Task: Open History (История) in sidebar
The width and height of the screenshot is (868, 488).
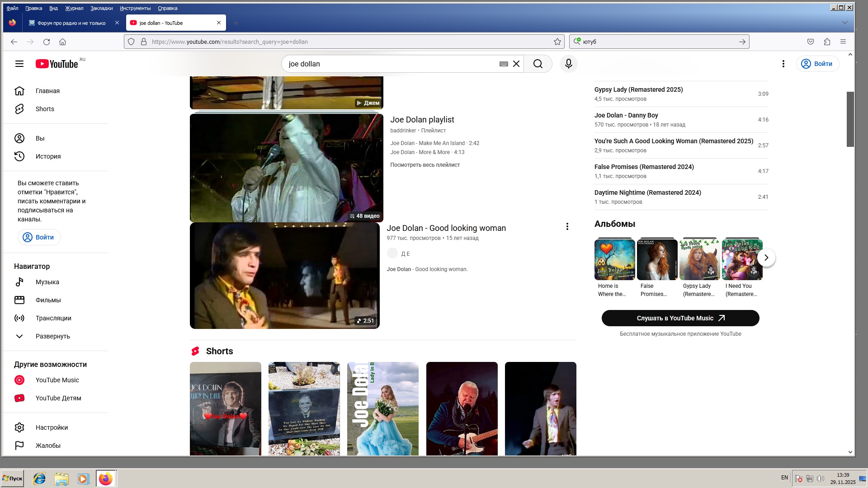Action: click(x=48, y=156)
